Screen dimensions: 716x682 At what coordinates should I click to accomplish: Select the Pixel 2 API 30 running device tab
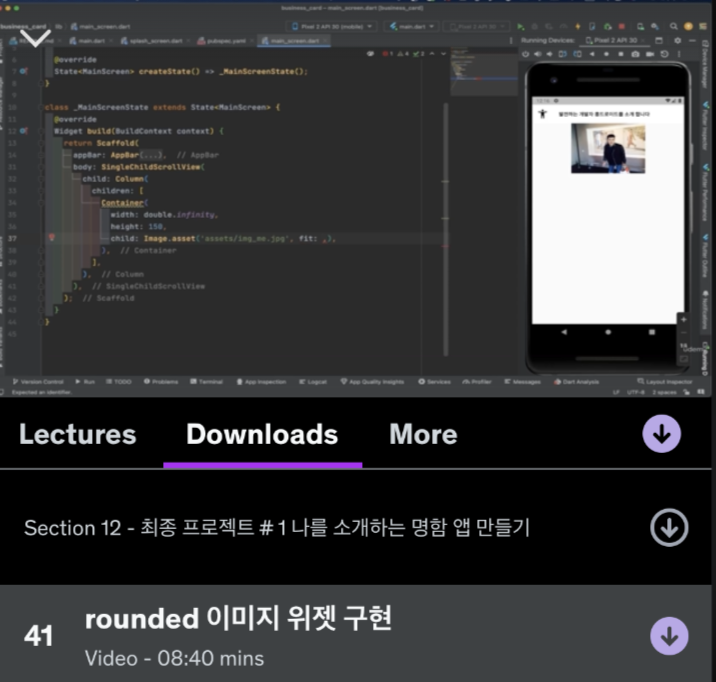pos(614,41)
